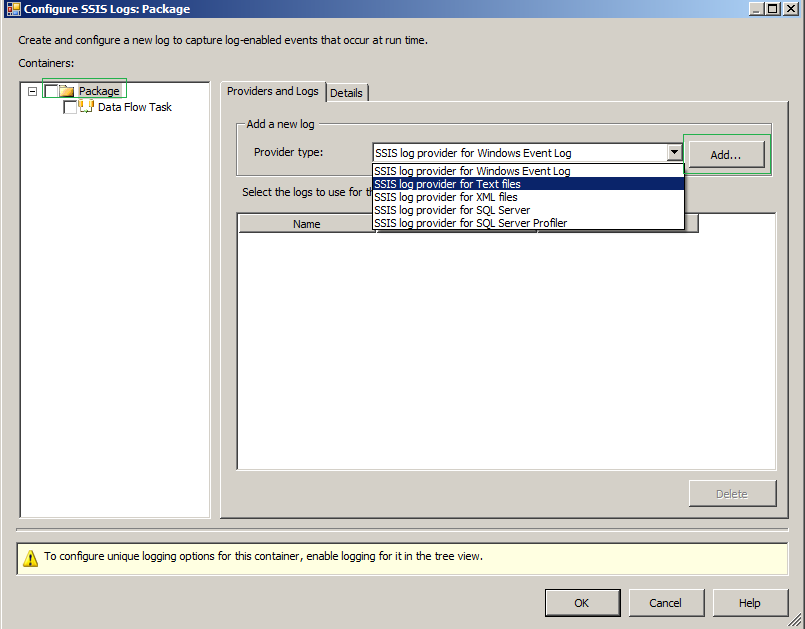The width and height of the screenshot is (805, 629).
Task: Click the Data Flow Task icon
Action: coord(86,107)
